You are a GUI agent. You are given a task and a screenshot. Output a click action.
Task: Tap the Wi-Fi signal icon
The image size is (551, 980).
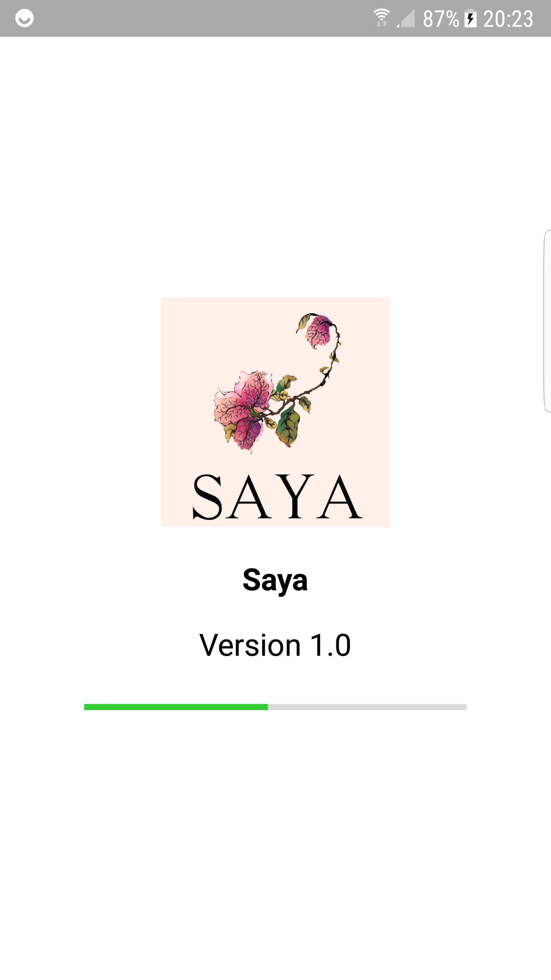tap(381, 18)
